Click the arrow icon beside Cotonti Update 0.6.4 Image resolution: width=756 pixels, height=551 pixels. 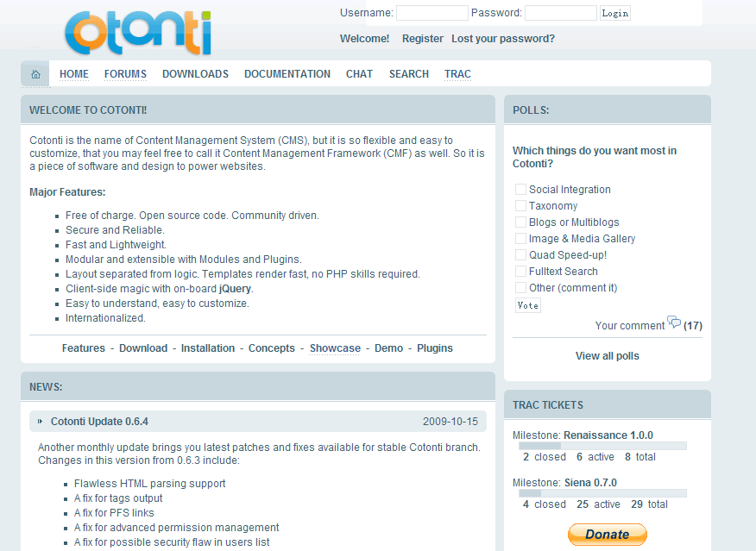click(x=40, y=422)
